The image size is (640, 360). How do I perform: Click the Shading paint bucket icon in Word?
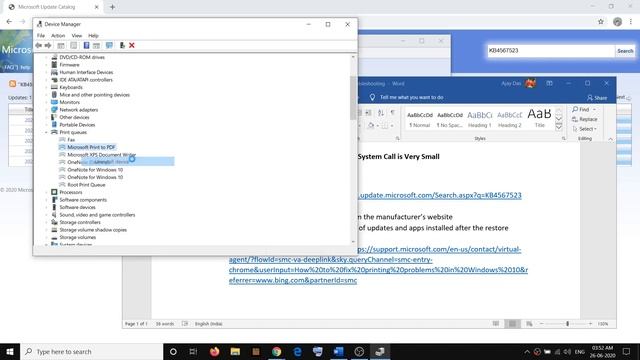pyautogui.click(x=371, y=125)
